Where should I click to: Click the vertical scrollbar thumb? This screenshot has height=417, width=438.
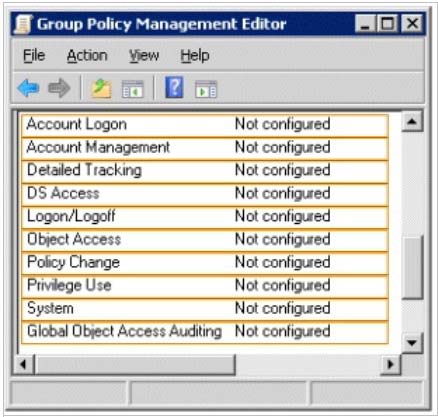point(413,267)
